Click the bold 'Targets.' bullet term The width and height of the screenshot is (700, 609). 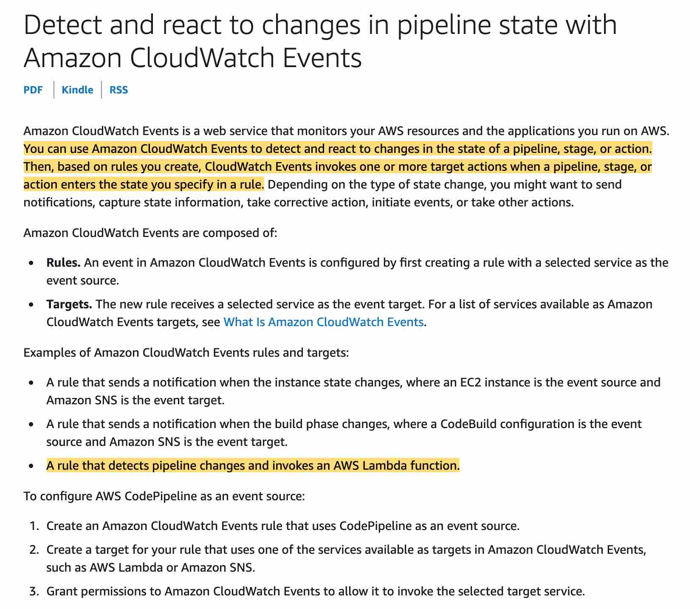(69, 304)
